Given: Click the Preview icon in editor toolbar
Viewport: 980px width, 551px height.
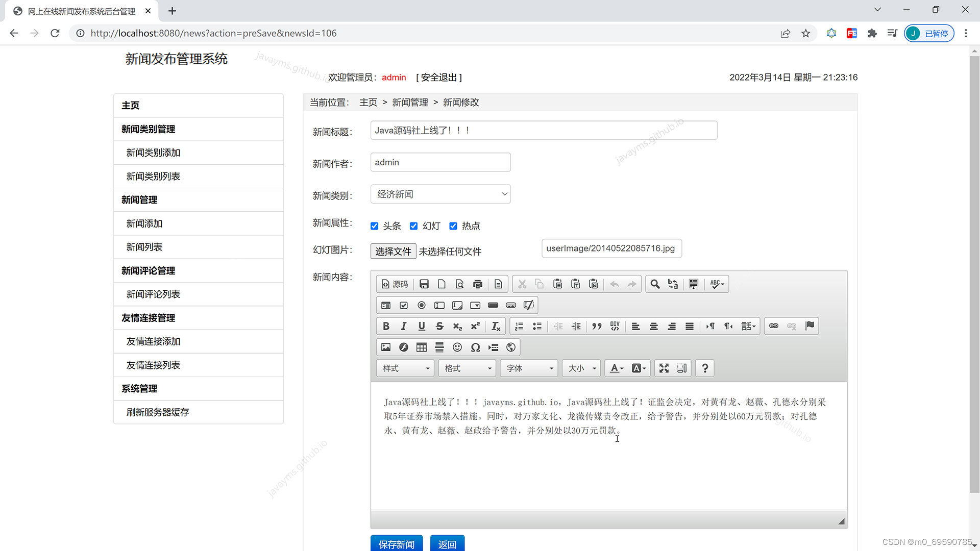Looking at the screenshot, I should pyautogui.click(x=459, y=284).
